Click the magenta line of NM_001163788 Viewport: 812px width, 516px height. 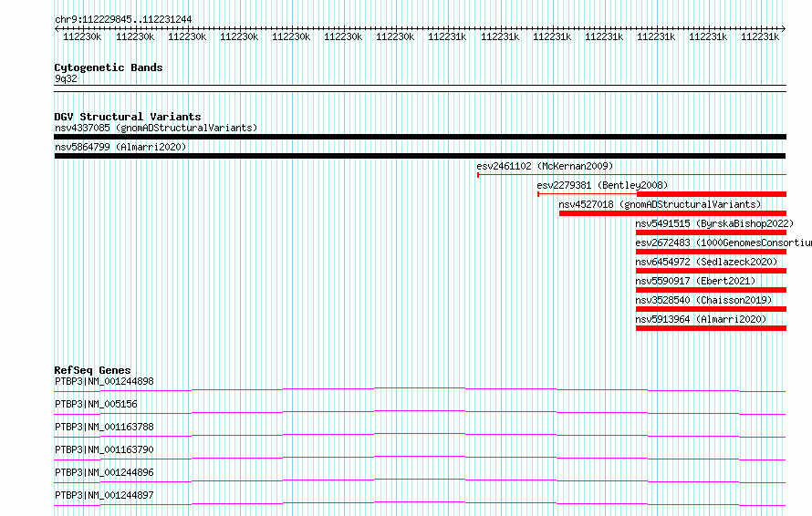click(x=420, y=434)
